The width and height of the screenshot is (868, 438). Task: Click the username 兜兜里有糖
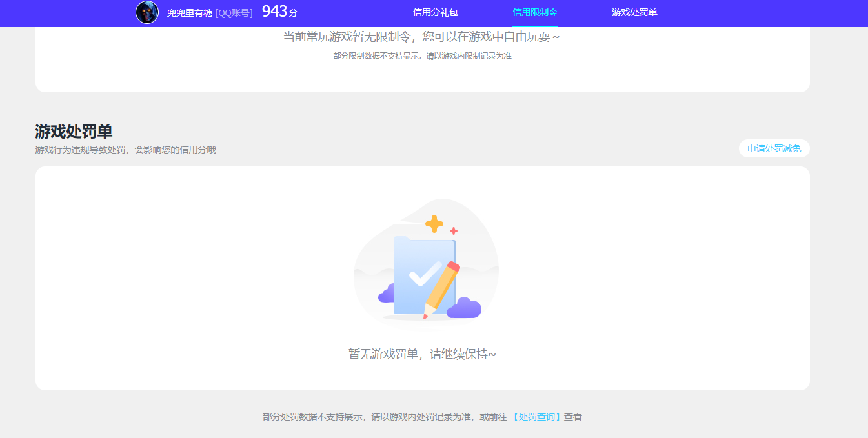189,13
